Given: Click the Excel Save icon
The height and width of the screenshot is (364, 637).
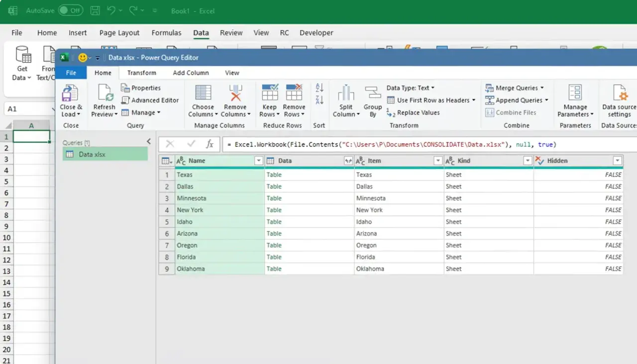Looking at the screenshot, I should pos(95,10).
